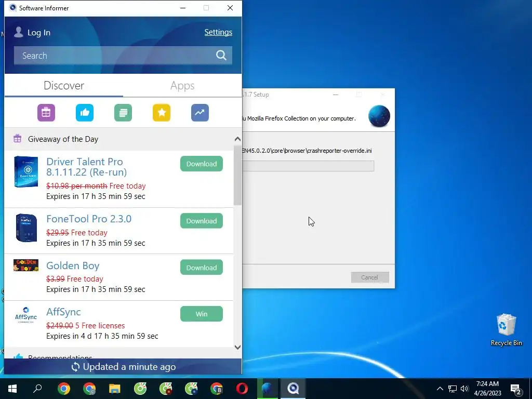The height and width of the screenshot is (399, 532).
Task: Switch to the Apps tab
Action: (182, 86)
